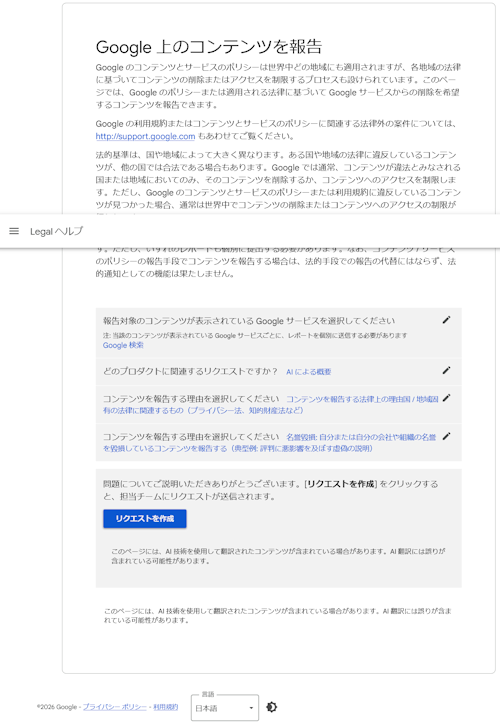Click the AI による概要 answer link
The height and width of the screenshot is (724, 500).
(308, 372)
